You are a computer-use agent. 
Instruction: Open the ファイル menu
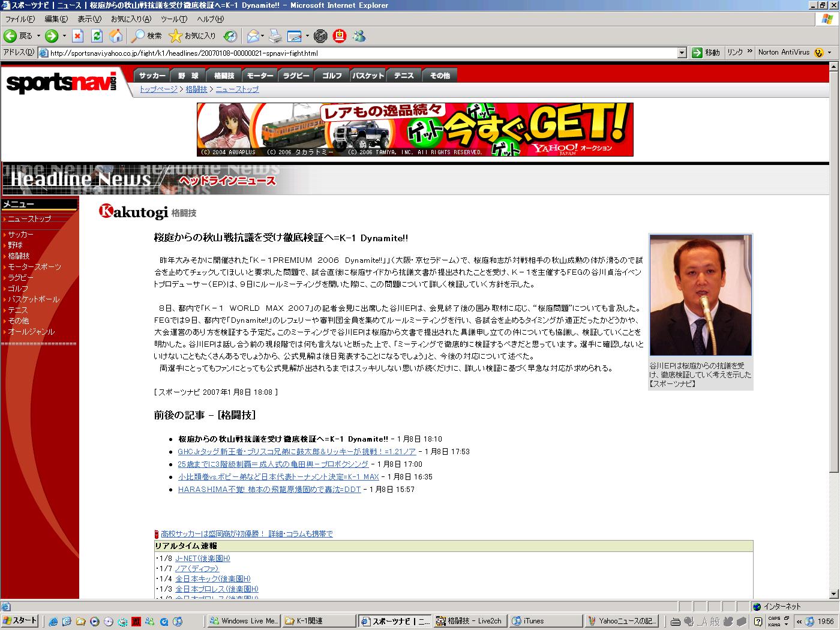tap(20, 19)
